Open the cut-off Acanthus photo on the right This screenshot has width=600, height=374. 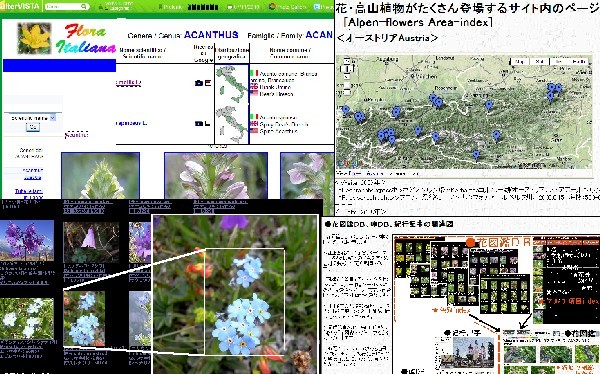307,175
